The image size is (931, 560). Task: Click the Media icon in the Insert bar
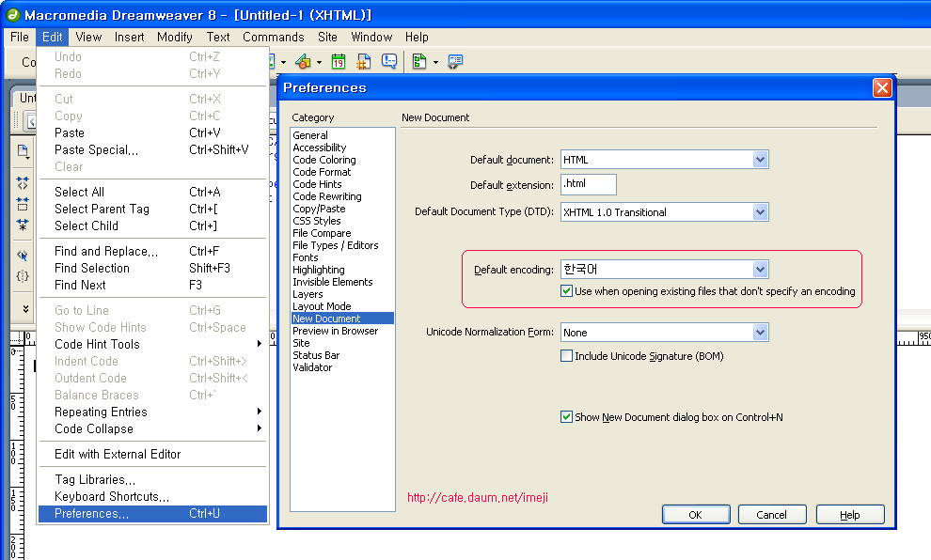point(304,61)
